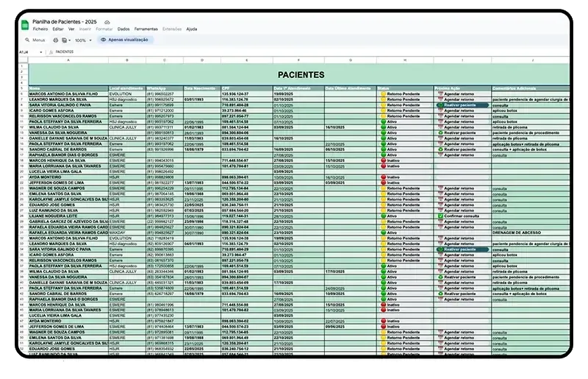This screenshot has width=588, height=379.
Task: Open the Ver menu
Action: tap(71, 29)
